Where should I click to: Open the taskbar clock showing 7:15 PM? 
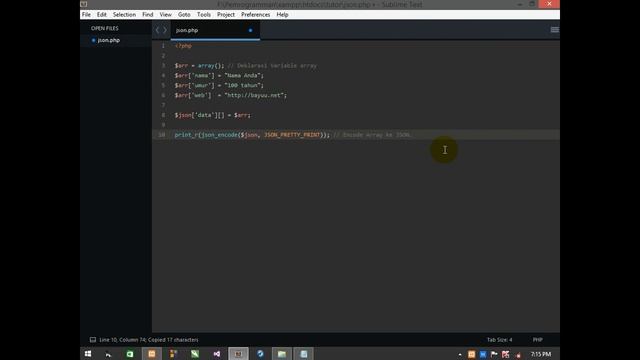click(x=541, y=354)
